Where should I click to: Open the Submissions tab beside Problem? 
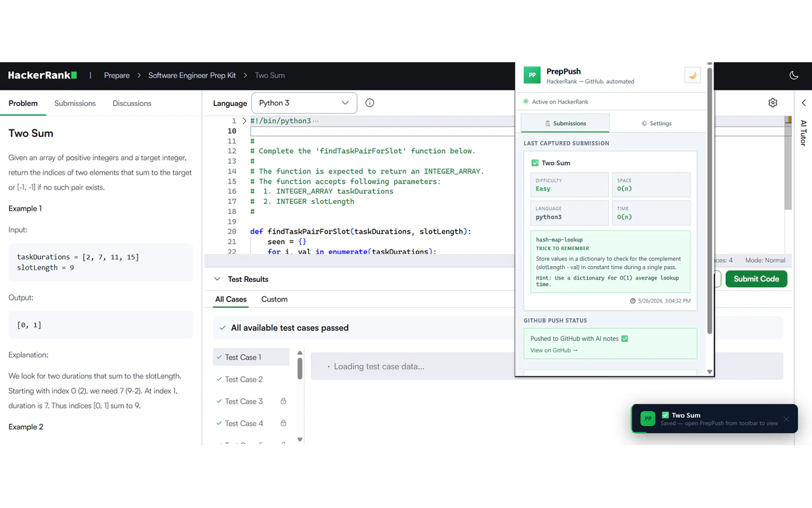coord(75,104)
